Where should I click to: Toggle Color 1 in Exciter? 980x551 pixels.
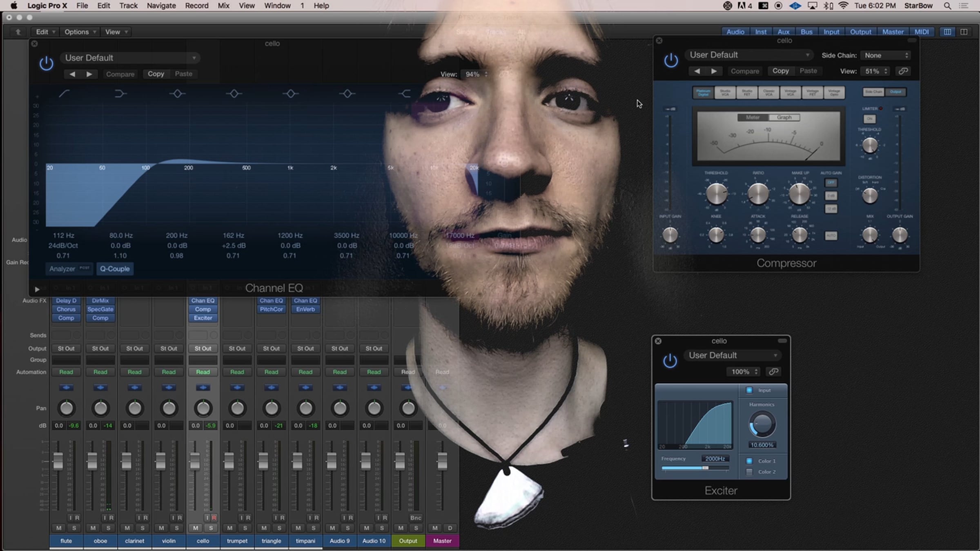749,461
